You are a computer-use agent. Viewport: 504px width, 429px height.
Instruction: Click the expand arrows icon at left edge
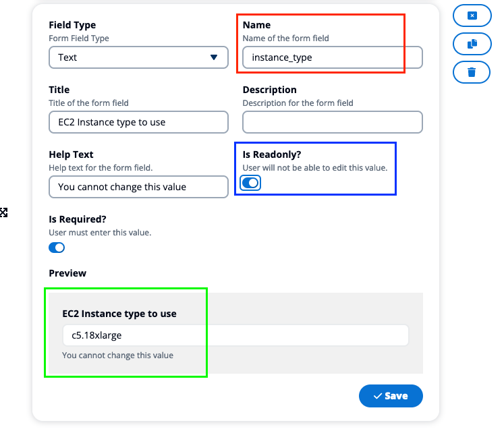(x=3, y=212)
